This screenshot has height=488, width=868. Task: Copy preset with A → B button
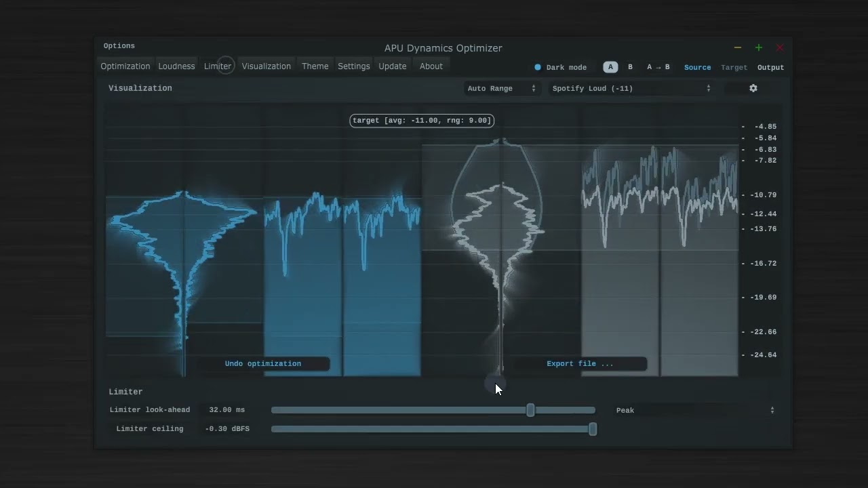coord(658,67)
